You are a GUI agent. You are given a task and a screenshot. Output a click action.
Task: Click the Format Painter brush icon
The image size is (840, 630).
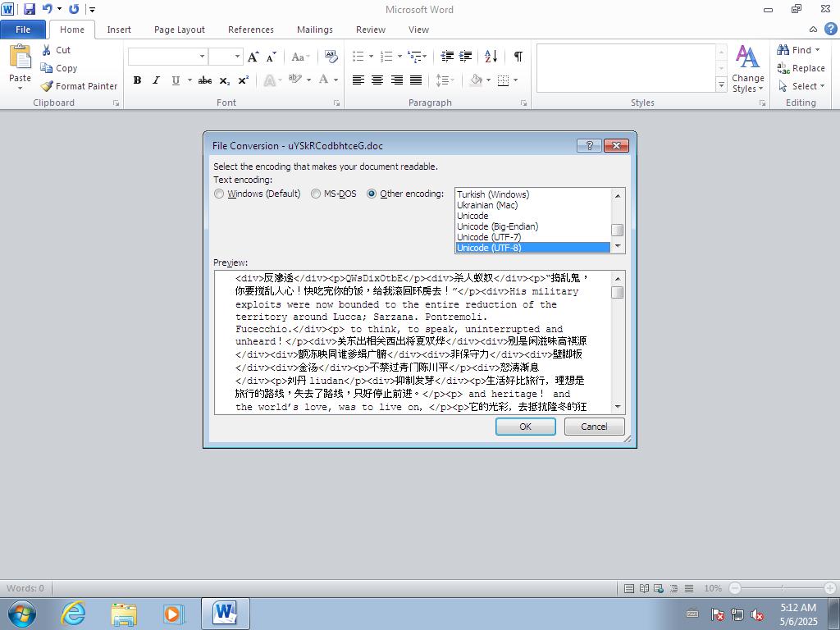click(x=47, y=86)
